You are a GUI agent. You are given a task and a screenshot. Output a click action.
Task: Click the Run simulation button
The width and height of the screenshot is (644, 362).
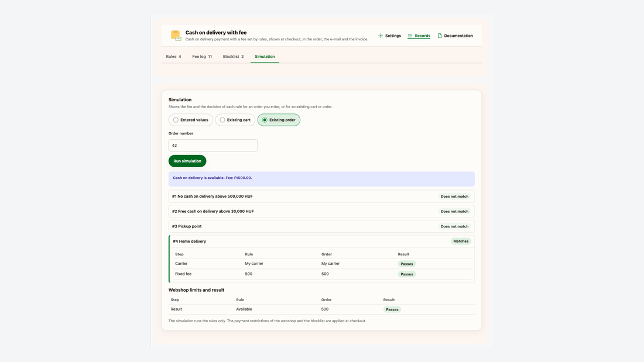187,161
